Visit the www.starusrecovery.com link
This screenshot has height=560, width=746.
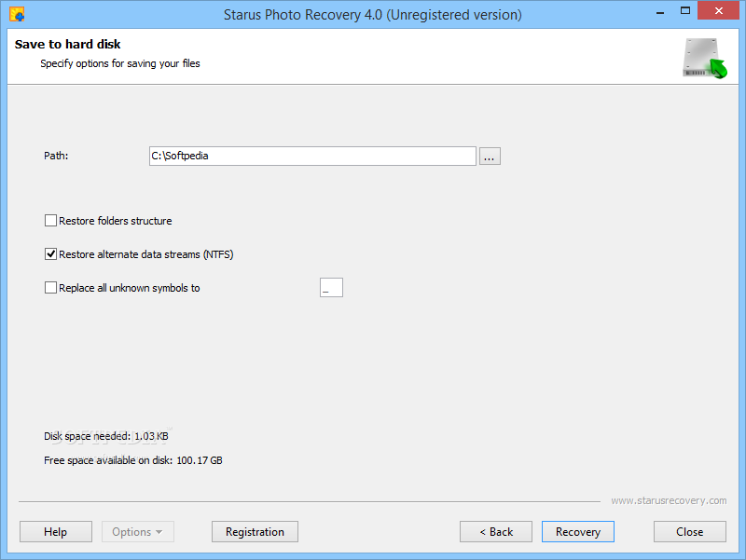(x=669, y=500)
